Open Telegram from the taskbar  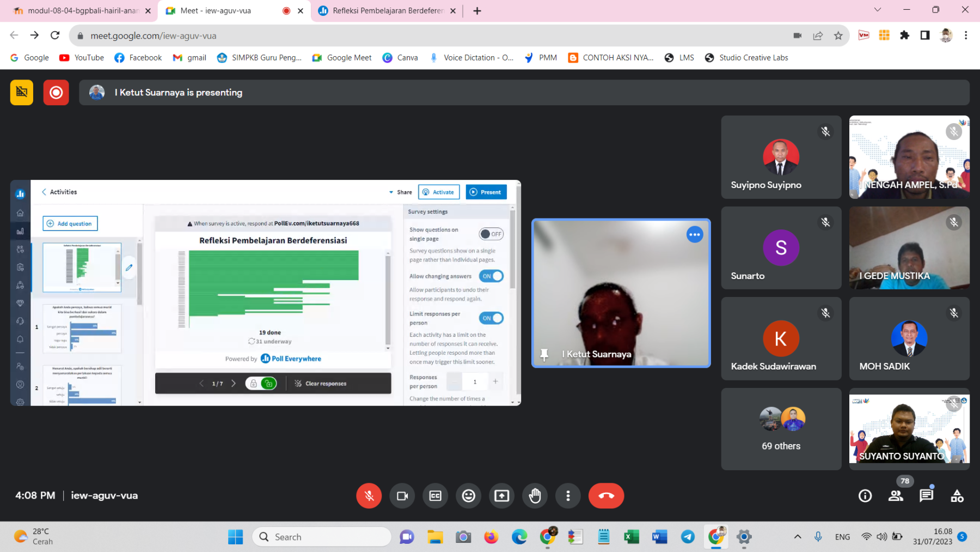688,537
